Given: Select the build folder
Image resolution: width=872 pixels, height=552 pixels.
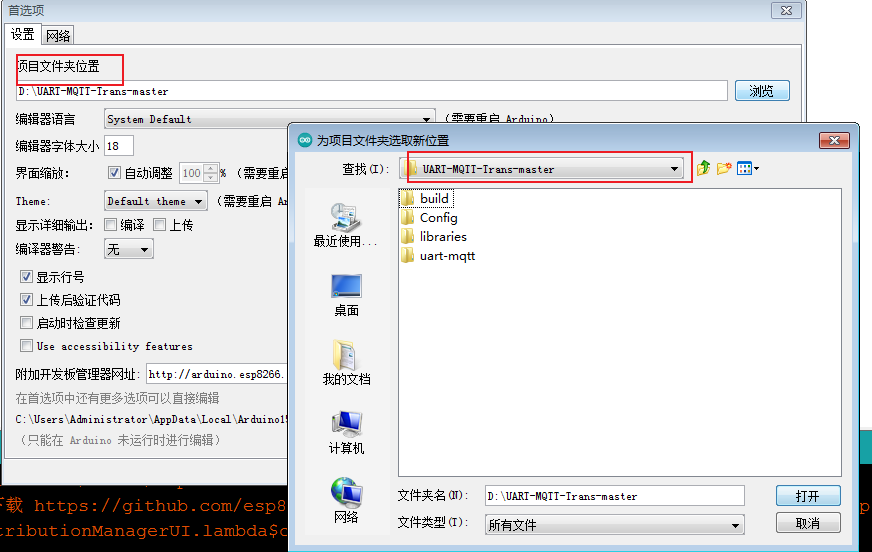Looking at the screenshot, I should [x=433, y=198].
